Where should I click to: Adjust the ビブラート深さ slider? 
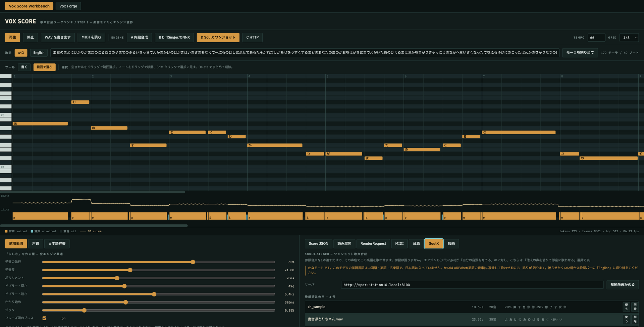(x=158, y=286)
